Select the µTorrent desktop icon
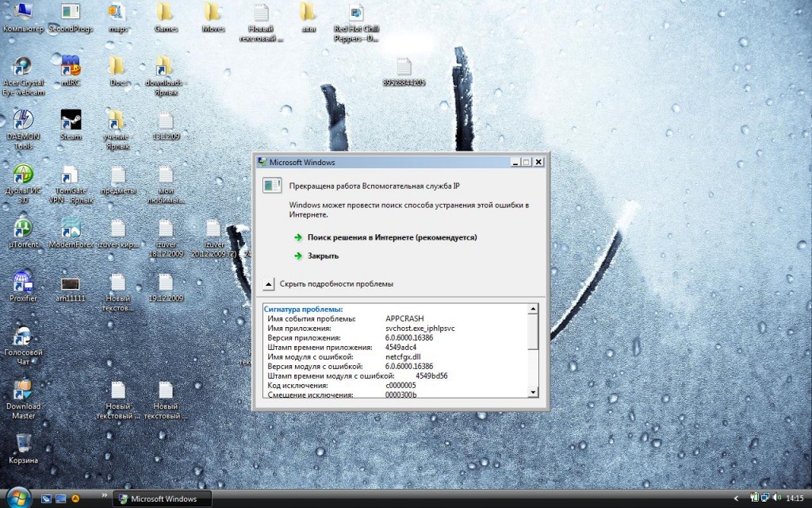 pyautogui.click(x=23, y=233)
